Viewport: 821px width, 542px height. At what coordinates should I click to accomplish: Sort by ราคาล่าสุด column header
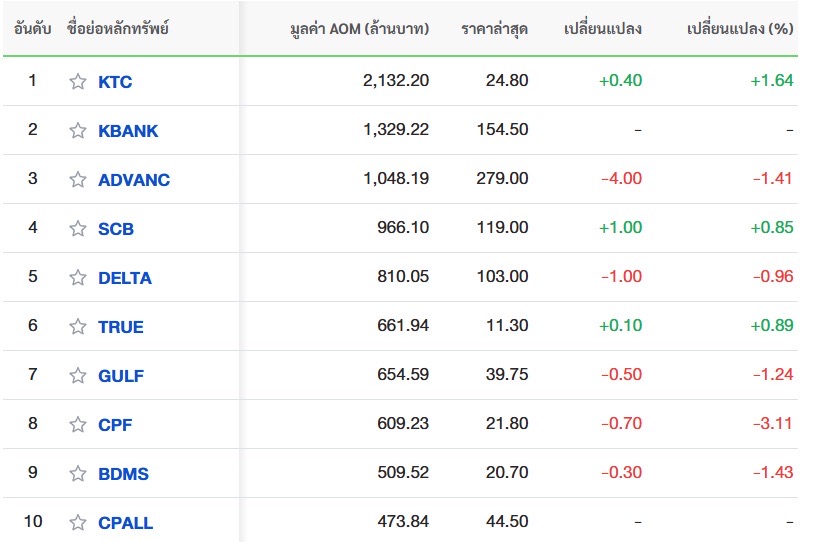pyautogui.click(x=494, y=29)
